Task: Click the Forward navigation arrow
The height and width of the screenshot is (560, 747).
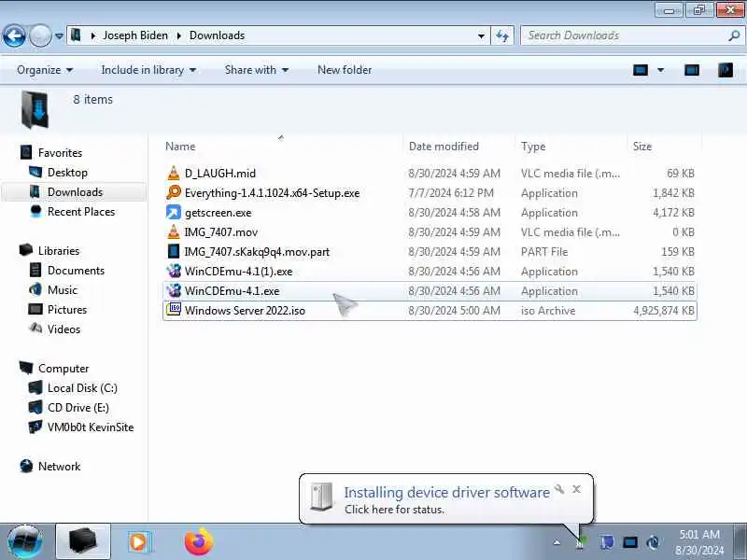Action: pos(40,35)
